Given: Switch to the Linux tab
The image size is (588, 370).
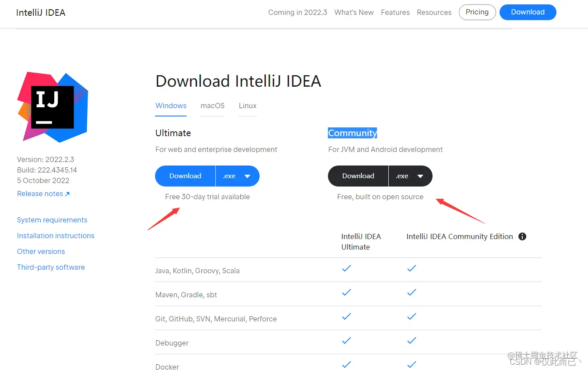Looking at the screenshot, I should click(247, 106).
